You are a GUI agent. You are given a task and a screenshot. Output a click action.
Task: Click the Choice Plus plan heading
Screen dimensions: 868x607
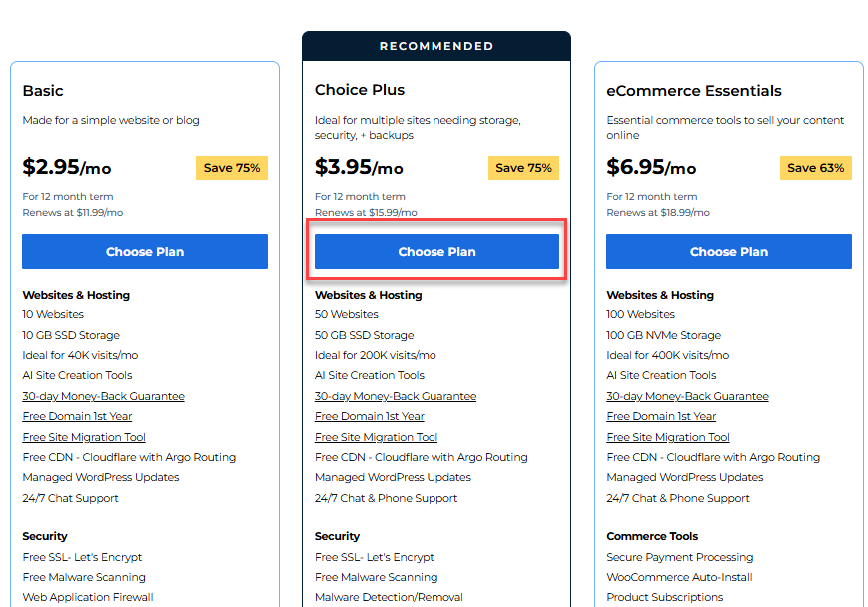point(360,90)
